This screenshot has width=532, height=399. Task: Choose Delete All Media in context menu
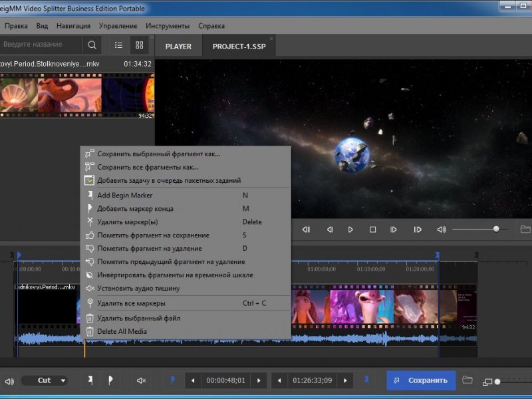click(186, 331)
